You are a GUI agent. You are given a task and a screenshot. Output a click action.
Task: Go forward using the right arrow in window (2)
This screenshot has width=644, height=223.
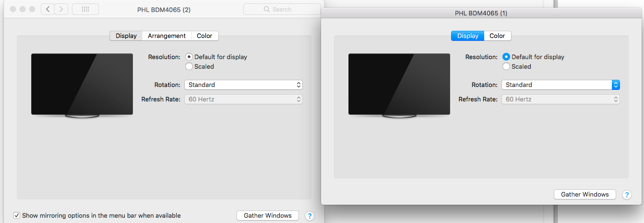pyautogui.click(x=61, y=9)
